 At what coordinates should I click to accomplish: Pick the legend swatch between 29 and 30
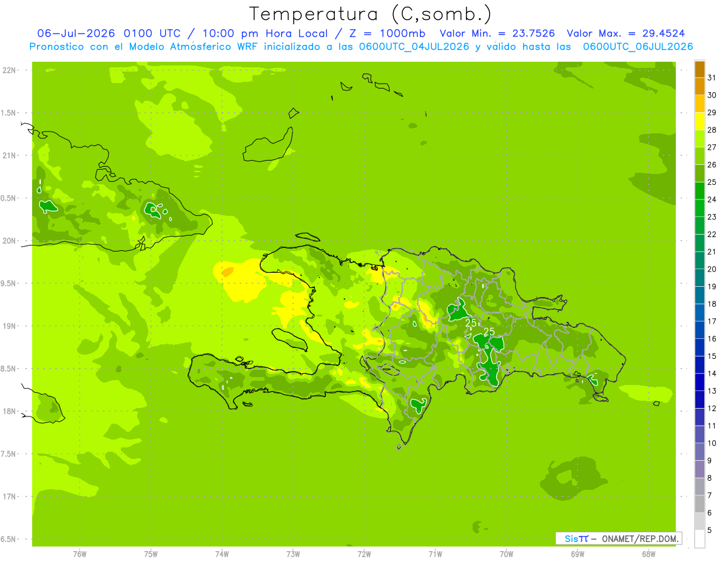[x=699, y=104]
